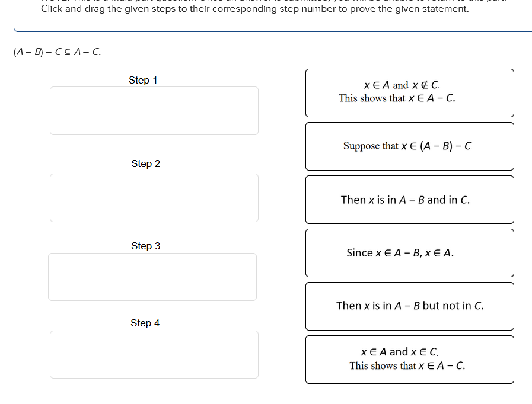The width and height of the screenshot is (532, 404).
Task: Click the topmost answer card in the list
Action: point(409,93)
